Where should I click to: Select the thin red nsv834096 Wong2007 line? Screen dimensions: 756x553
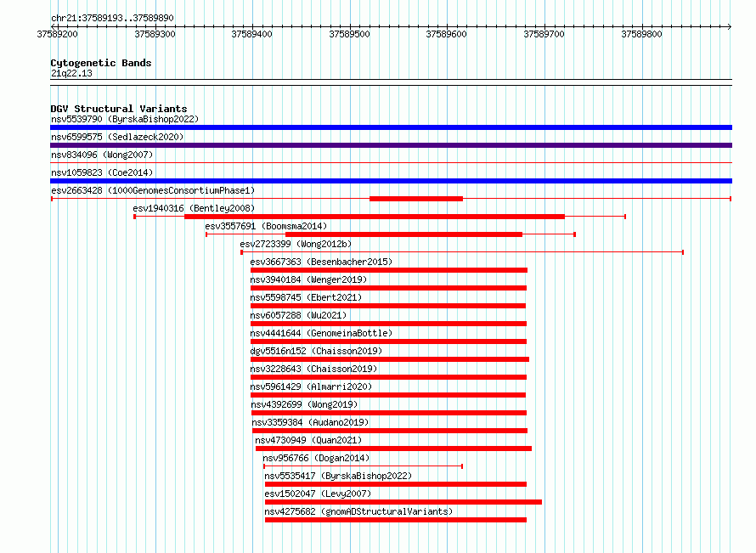[391, 163]
